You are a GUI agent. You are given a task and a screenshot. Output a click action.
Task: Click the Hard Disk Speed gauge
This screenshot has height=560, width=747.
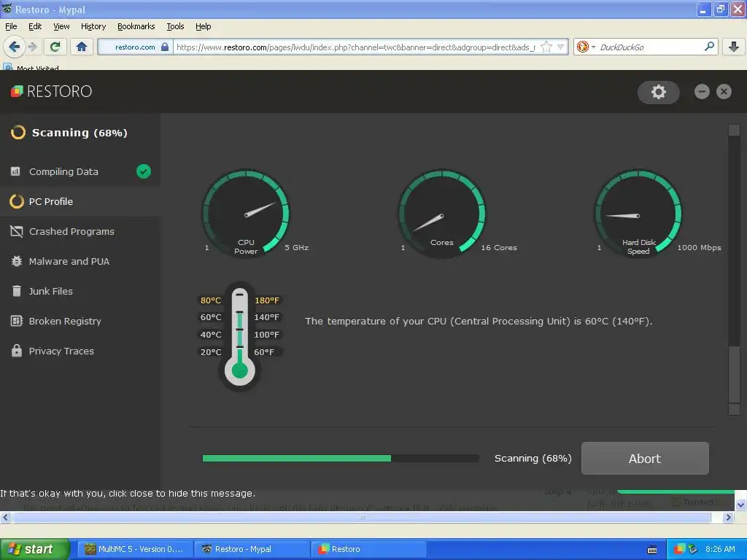(x=638, y=214)
